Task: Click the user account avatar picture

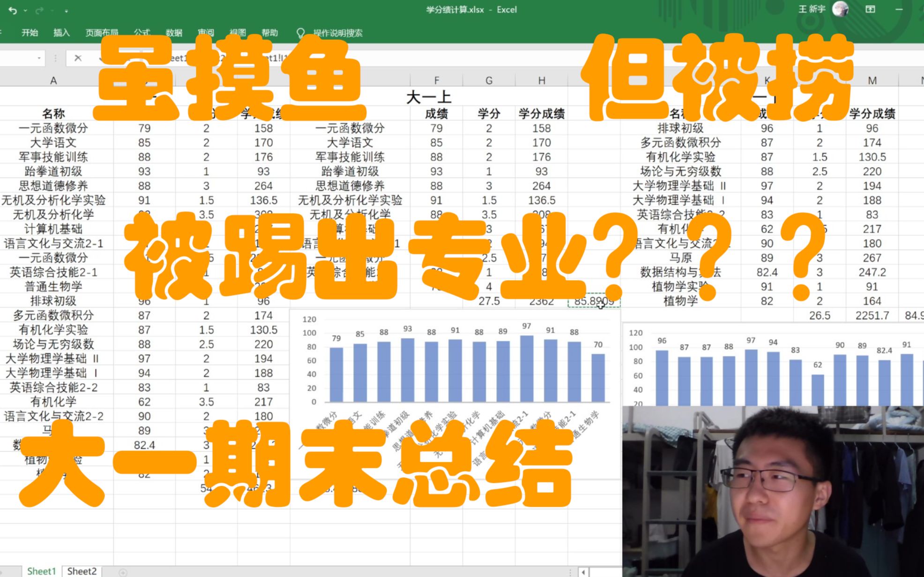Action: pyautogui.click(x=841, y=9)
